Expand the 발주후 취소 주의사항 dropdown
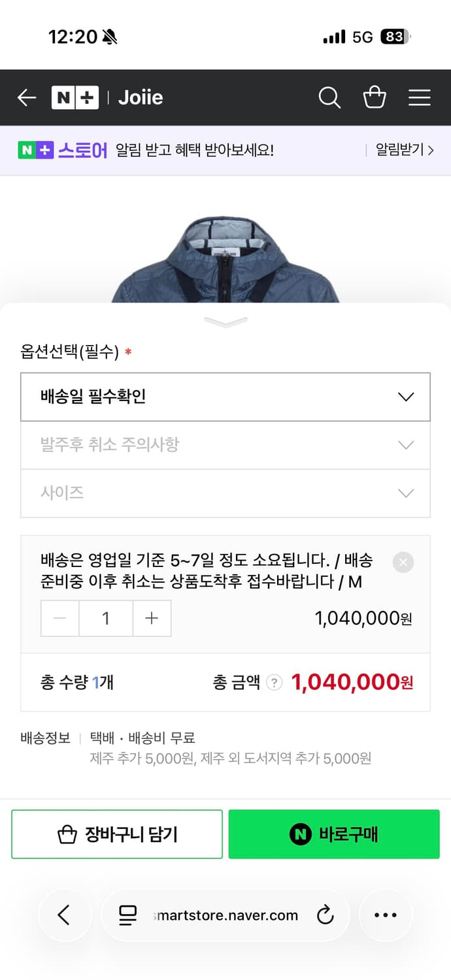 225,445
